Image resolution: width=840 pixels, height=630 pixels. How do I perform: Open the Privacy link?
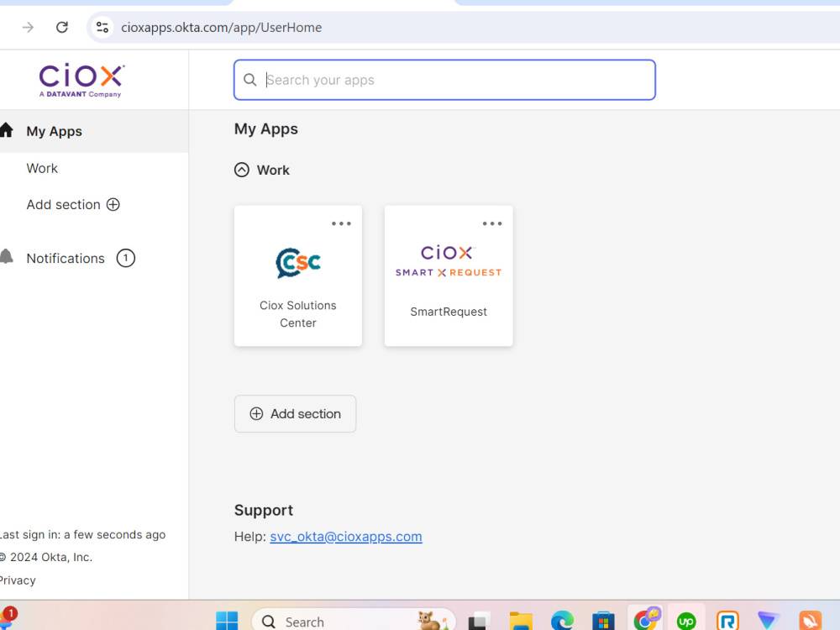coord(18,580)
